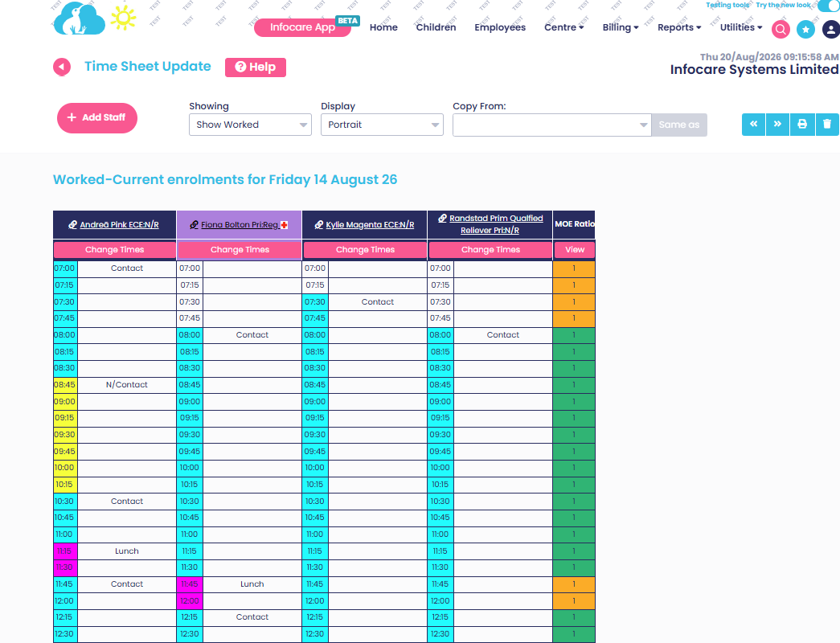Click Randstad Reliever's 08:00 Contact cell
This screenshot has height=643, width=840.
pos(503,335)
